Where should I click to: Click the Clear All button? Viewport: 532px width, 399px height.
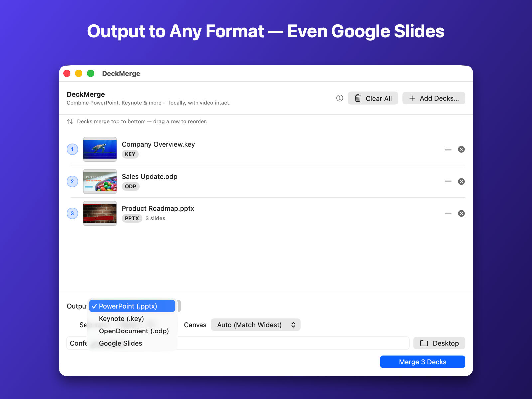pos(373,98)
